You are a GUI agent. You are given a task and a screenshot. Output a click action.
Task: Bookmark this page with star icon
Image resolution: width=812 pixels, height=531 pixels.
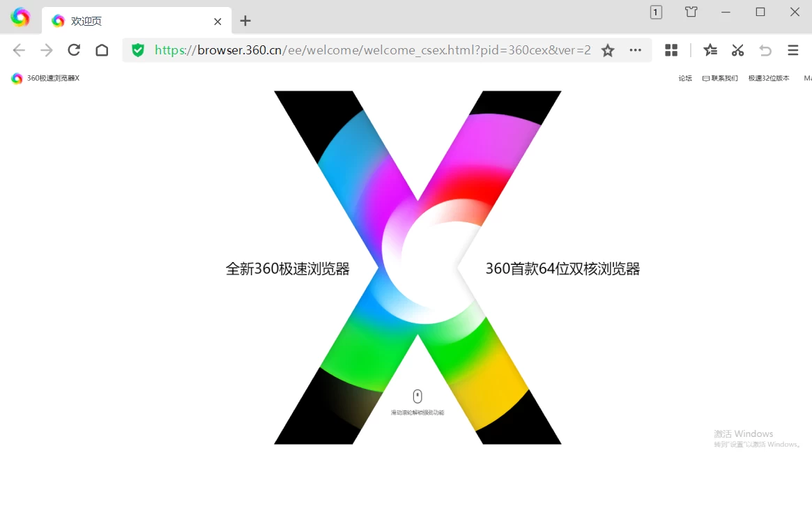(608, 50)
